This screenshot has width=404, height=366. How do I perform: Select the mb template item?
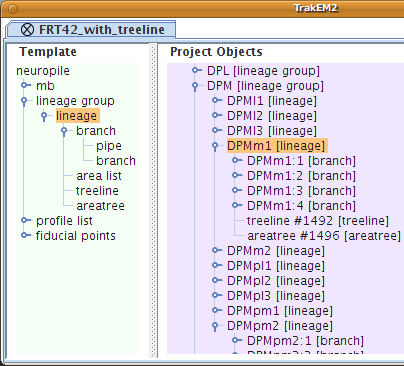point(45,86)
